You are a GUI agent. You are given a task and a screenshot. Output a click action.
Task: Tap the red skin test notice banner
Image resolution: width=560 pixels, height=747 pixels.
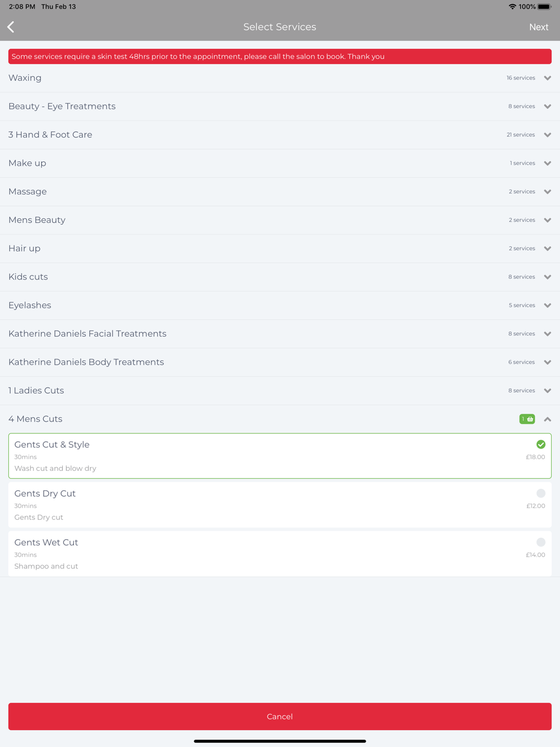coord(280,57)
